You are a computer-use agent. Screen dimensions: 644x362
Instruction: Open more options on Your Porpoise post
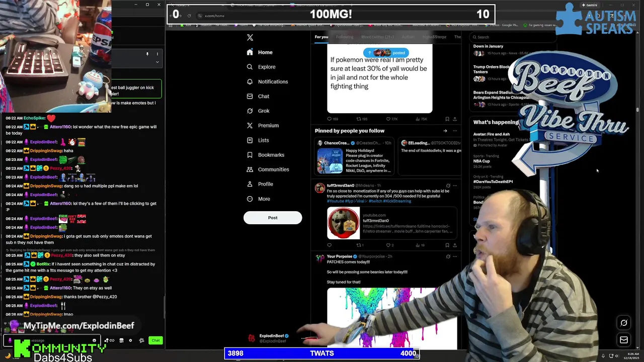[455, 256]
